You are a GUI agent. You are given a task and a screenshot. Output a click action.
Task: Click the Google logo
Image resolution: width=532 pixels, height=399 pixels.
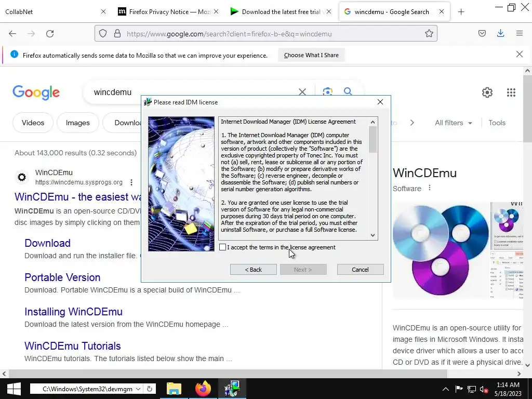coord(36,92)
